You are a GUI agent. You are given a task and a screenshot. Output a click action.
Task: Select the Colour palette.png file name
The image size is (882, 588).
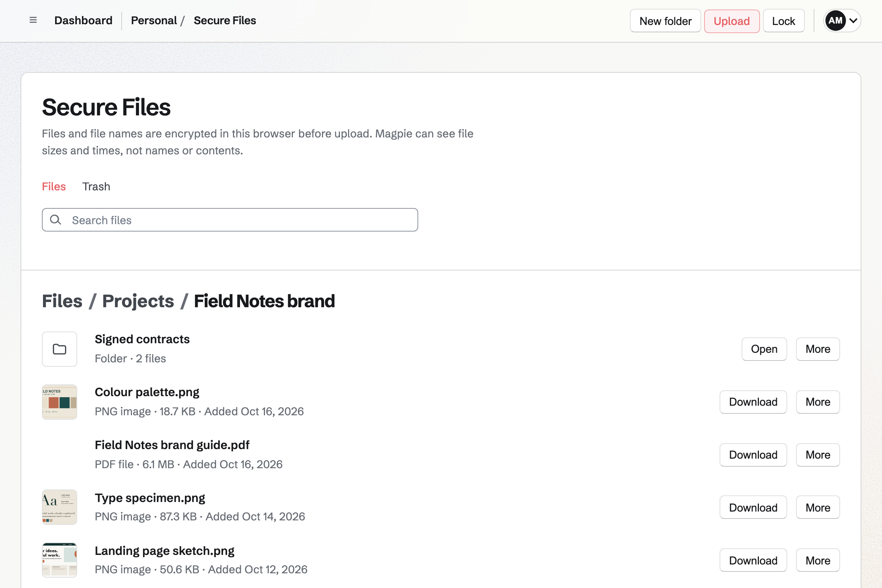click(147, 392)
